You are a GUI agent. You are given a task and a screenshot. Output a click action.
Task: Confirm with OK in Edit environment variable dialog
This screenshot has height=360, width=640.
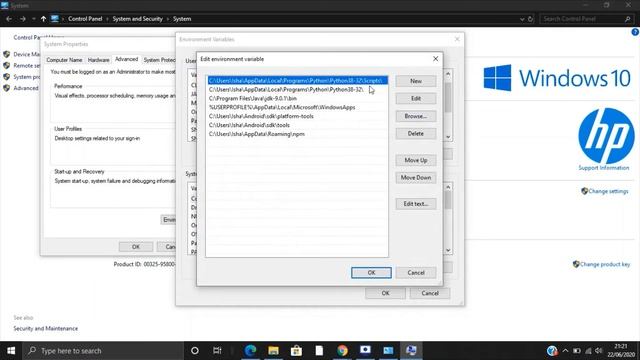tap(371, 273)
